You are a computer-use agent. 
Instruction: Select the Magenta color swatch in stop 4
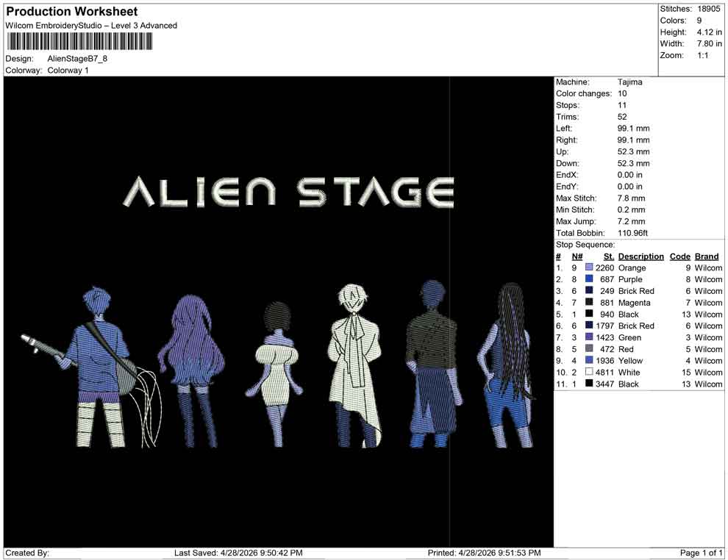(589, 302)
